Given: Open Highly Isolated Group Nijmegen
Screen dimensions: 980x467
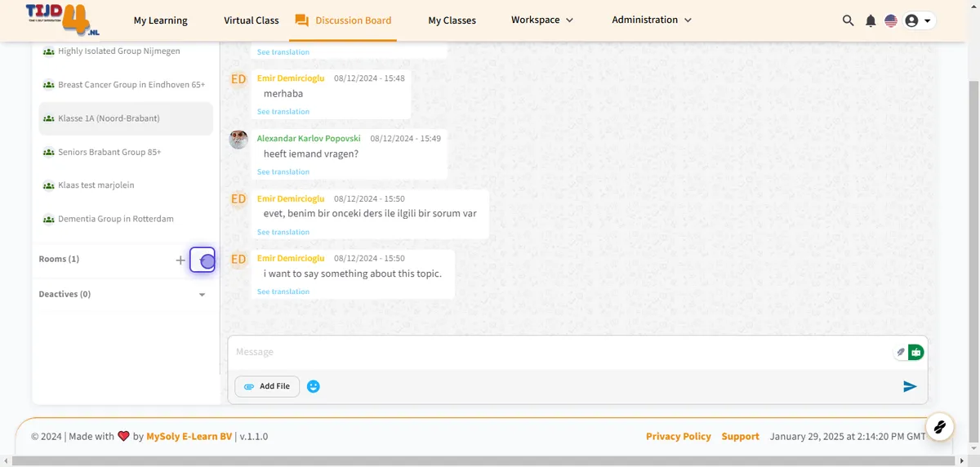Looking at the screenshot, I should click(x=126, y=51).
